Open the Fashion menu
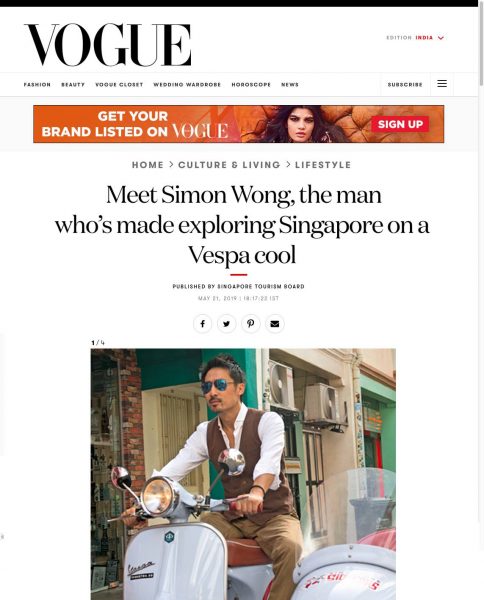This screenshot has width=484, height=600. click(x=37, y=85)
